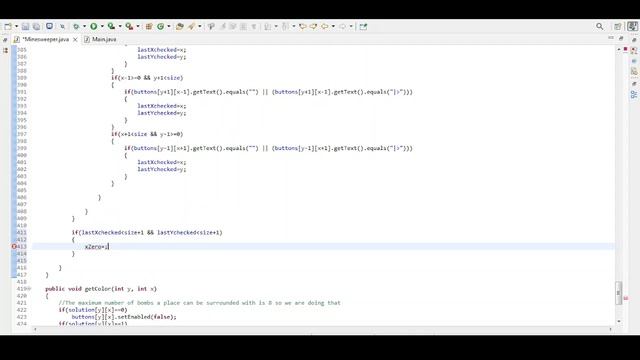Open the New wizard dropdown arrow
Viewport: 640px width, 360px height.
(16, 27)
